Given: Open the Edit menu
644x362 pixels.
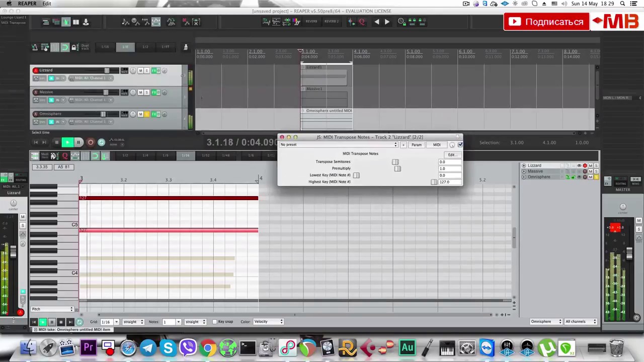Looking at the screenshot, I should (47, 4).
